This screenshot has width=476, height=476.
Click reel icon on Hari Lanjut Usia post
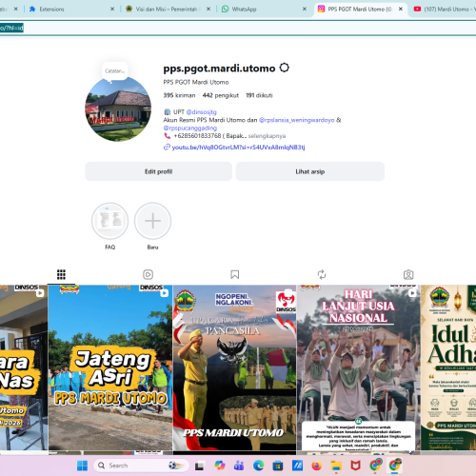412,293
